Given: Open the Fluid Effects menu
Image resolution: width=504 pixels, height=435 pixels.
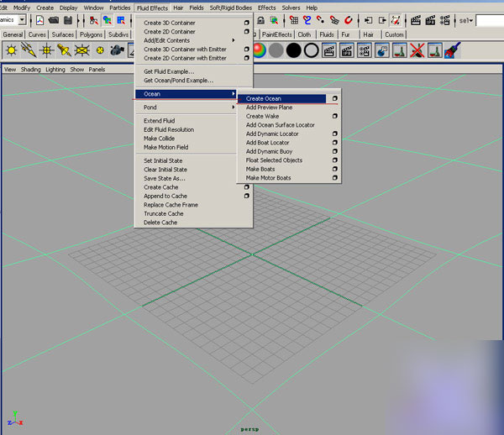Looking at the screenshot, I should click(152, 8).
